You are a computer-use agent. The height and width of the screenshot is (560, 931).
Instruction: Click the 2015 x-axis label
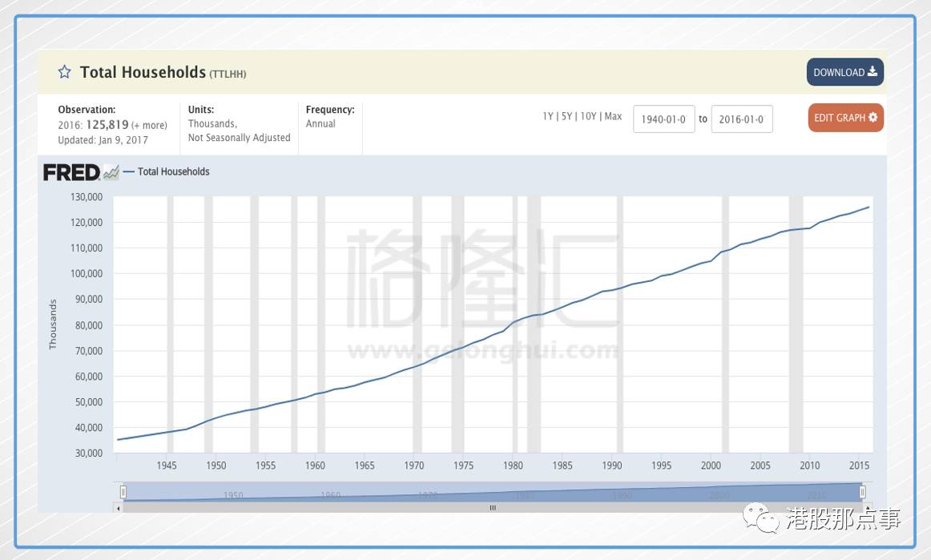click(x=859, y=465)
